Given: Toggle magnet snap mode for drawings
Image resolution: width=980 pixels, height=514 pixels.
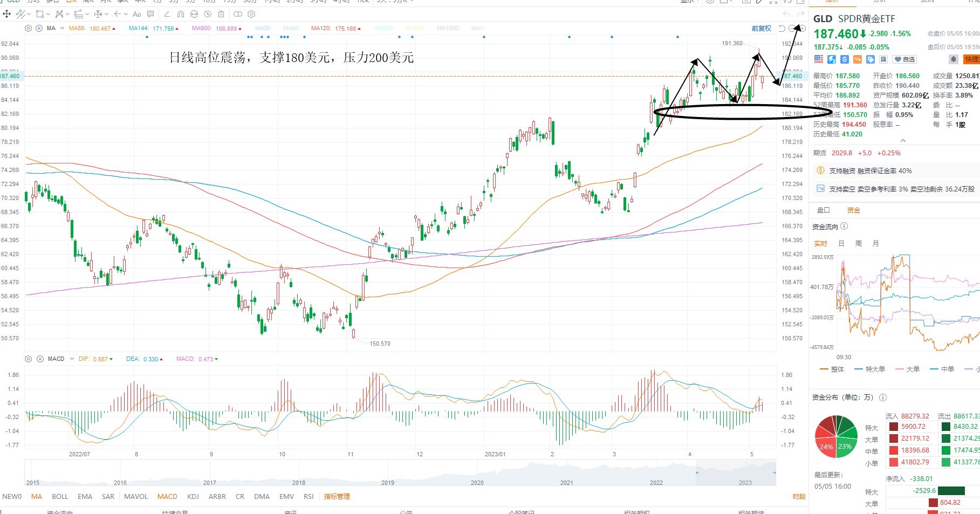Looking at the screenshot, I should coord(181,14).
